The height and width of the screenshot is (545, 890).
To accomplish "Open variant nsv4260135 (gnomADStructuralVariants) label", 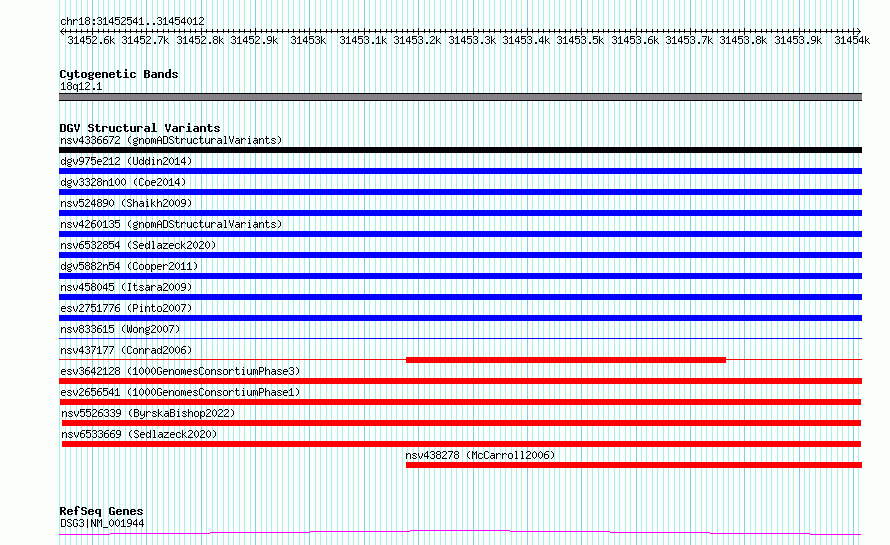I will (171, 224).
